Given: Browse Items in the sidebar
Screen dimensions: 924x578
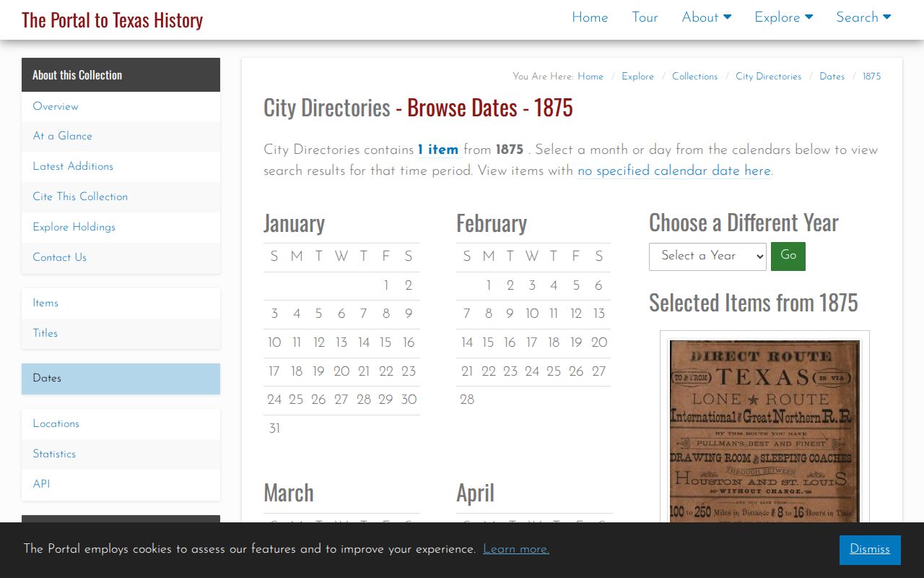Looking at the screenshot, I should pos(121,303).
